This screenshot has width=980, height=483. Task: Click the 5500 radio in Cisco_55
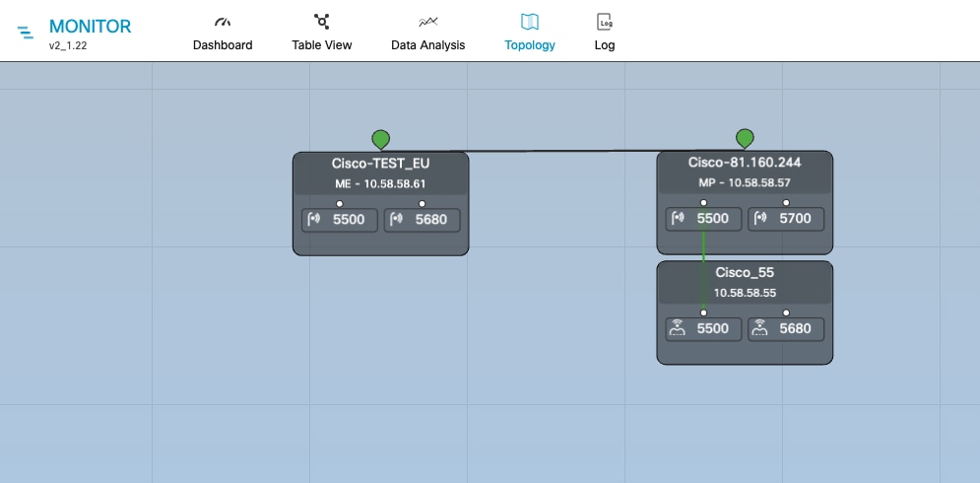coord(703,329)
